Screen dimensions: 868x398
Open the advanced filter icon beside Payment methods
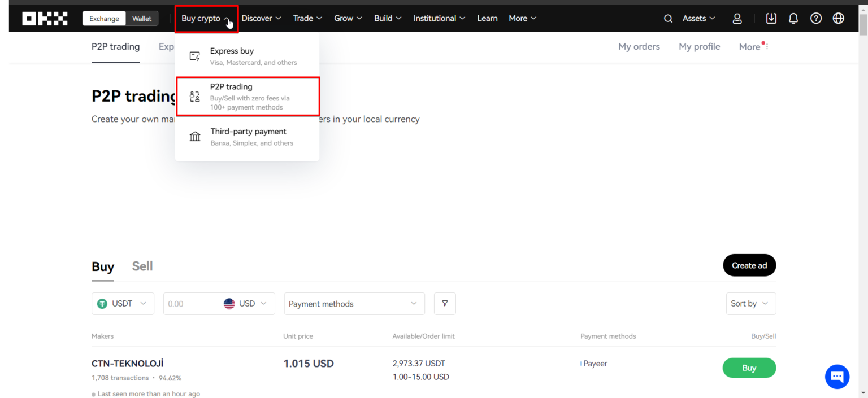tap(445, 304)
